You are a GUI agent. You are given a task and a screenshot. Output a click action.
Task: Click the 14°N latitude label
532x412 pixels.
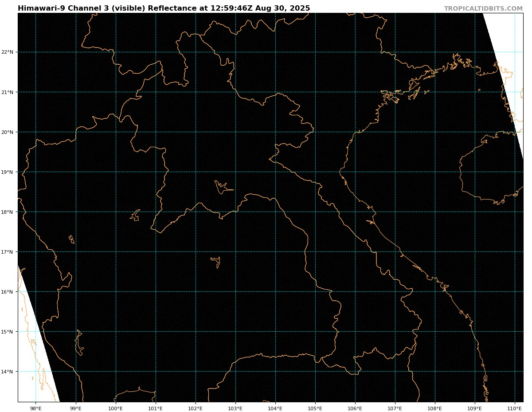[8, 372]
